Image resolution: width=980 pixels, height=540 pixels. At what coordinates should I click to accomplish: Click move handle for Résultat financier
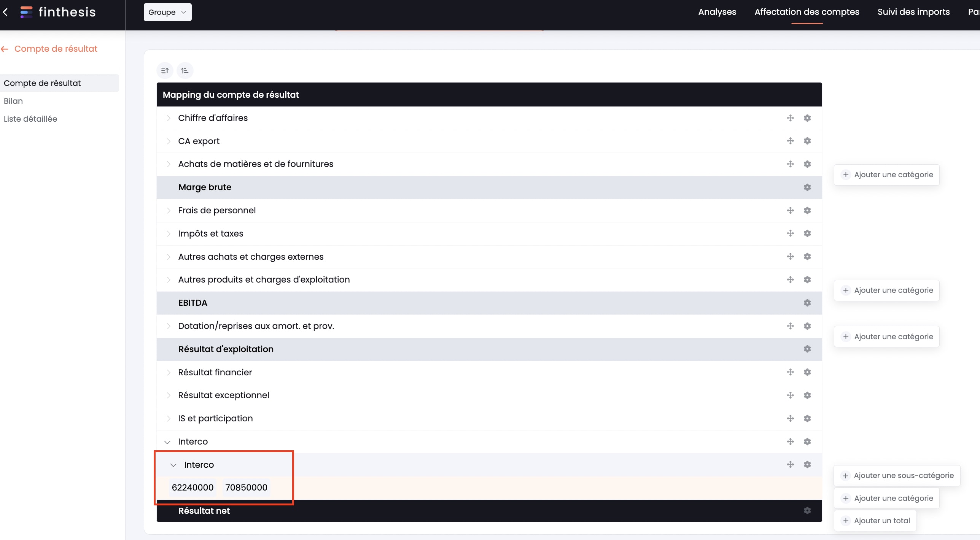coord(790,372)
